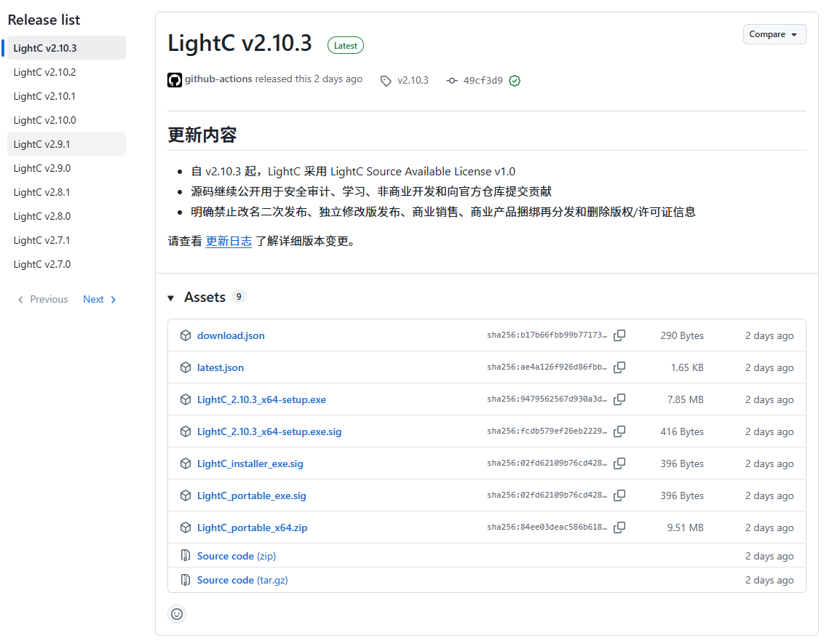
Task: Select LightC v2.10.0 in release list
Action: [x=66, y=120]
